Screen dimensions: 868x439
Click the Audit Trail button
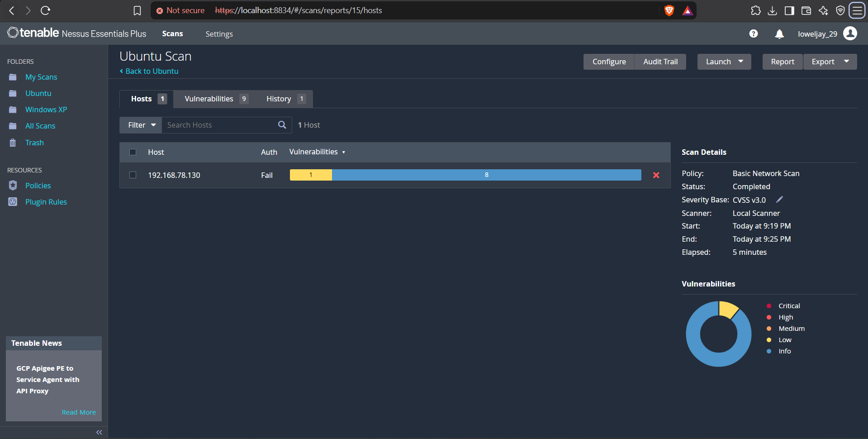click(x=660, y=62)
